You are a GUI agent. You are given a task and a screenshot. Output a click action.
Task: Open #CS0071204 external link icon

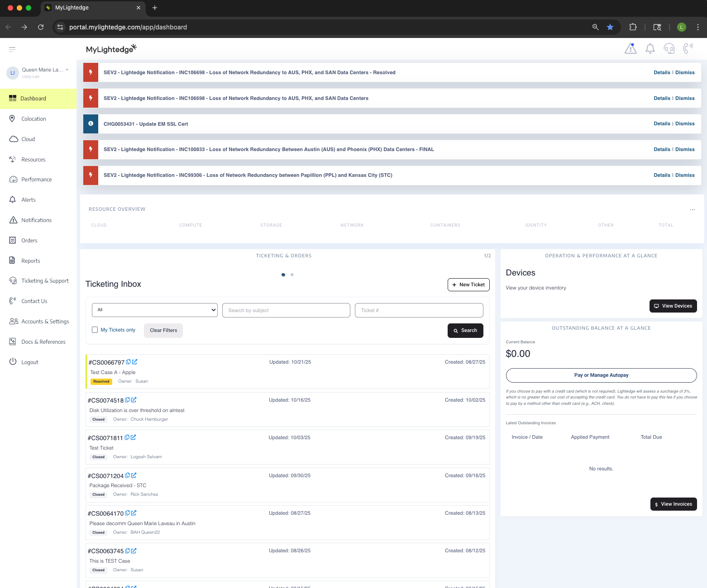point(134,475)
